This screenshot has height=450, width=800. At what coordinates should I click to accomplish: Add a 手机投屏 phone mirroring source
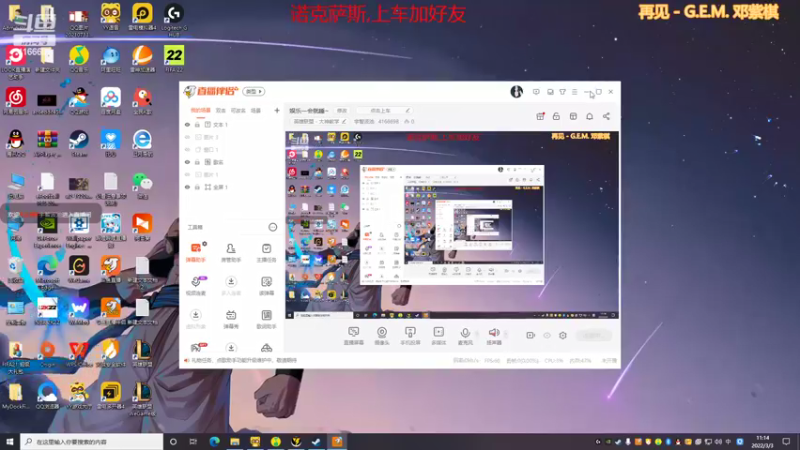(410, 336)
